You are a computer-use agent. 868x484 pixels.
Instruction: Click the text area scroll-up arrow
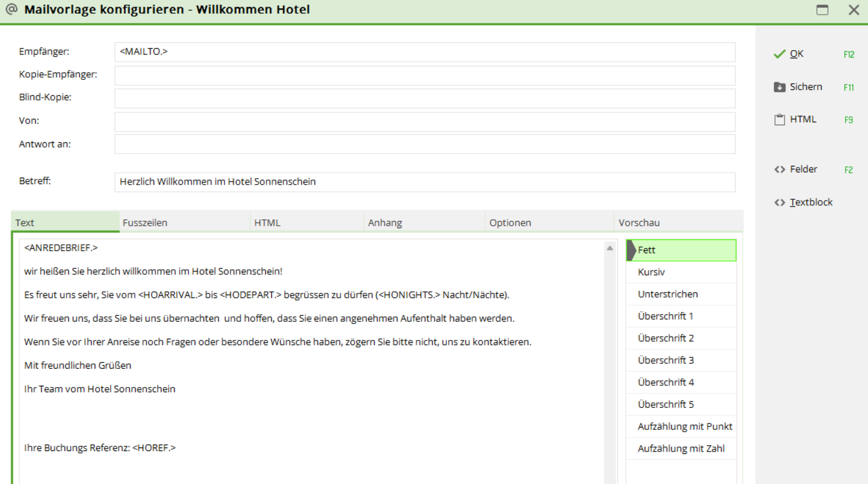[610, 248]
